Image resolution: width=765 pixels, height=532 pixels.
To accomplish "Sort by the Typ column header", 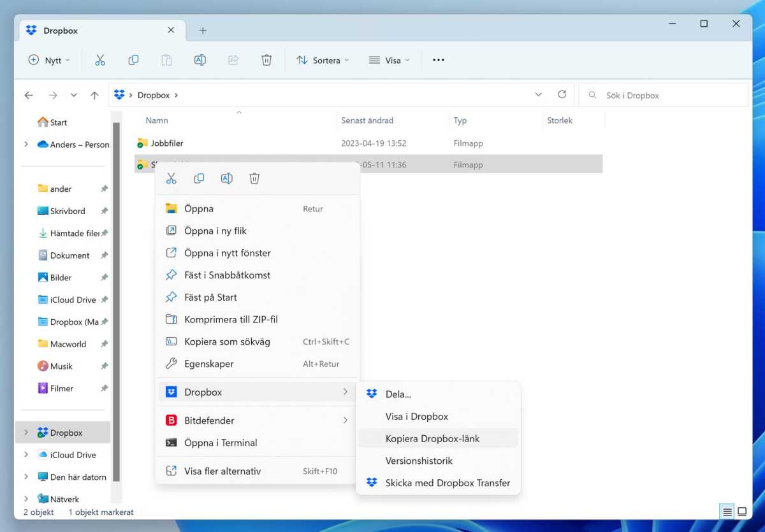I will click(460, 120).
